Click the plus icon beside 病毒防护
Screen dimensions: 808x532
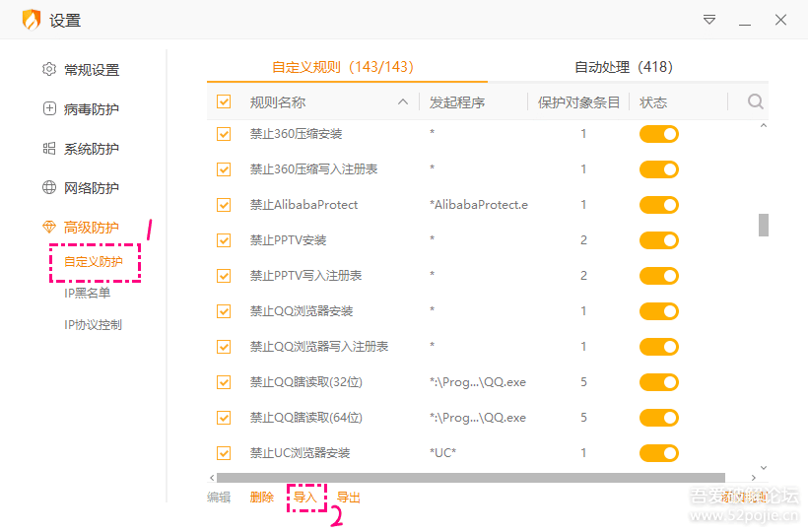(x=49, y=108)
